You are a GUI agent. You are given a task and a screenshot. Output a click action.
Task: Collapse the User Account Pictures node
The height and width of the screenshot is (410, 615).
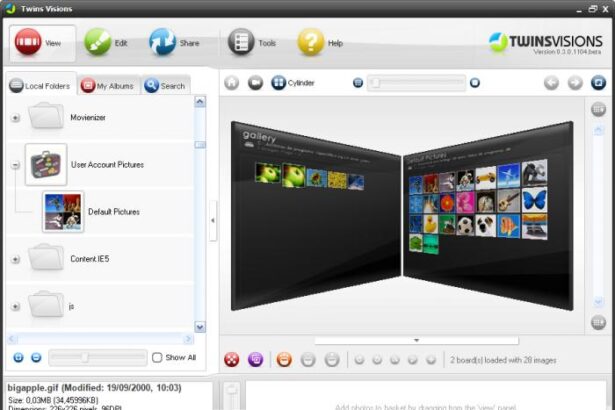(15, 165)
